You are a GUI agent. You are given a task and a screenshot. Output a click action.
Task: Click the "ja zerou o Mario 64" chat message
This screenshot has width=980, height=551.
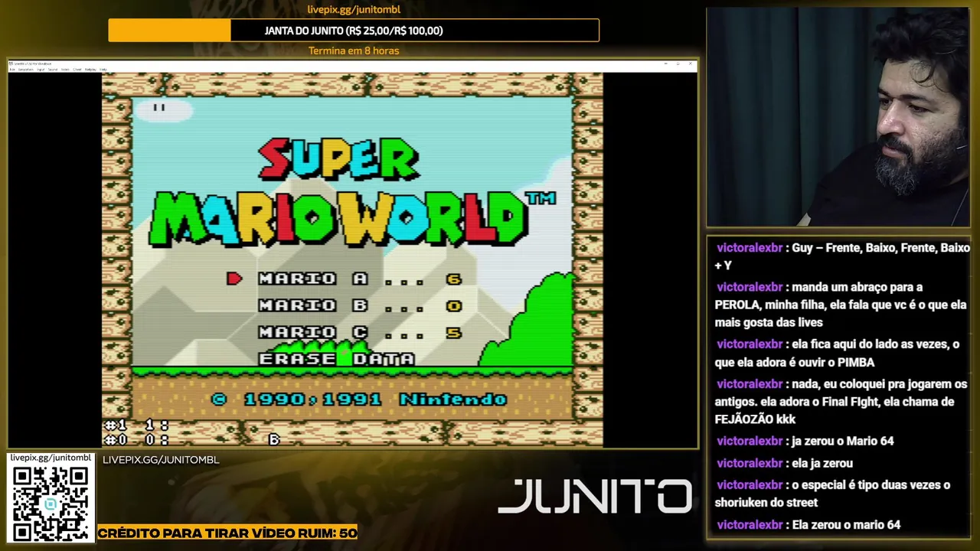point(805,441)
